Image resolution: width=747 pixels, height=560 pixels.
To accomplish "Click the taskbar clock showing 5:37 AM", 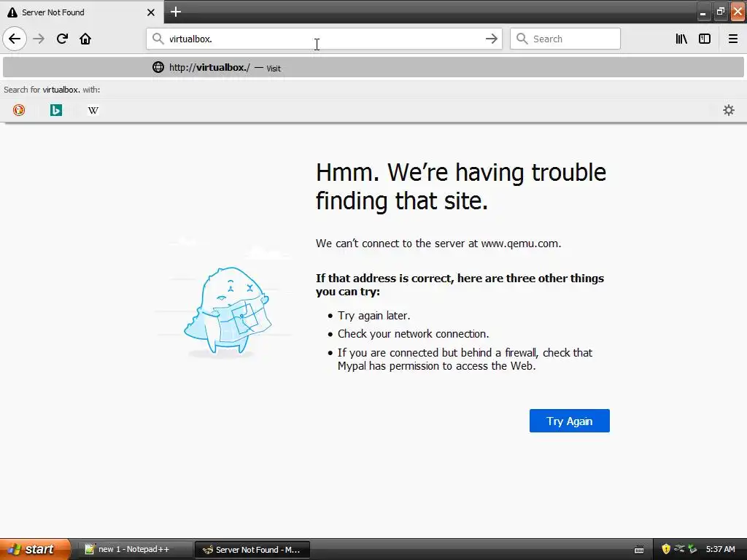I will click(x=720, y=549).
